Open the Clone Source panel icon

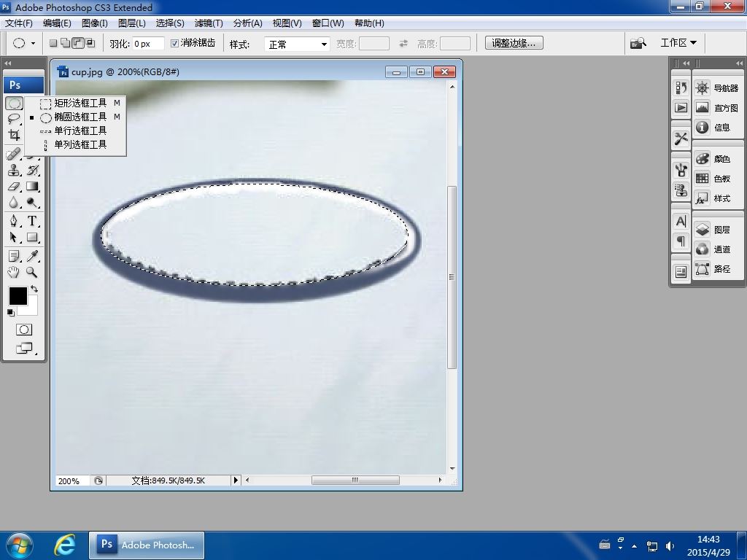click(681, 190)
